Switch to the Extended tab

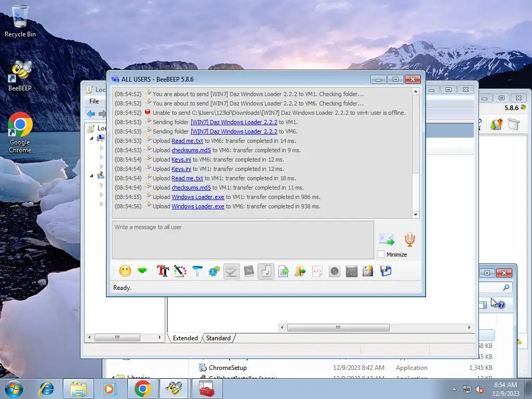[x=185, y=338]
